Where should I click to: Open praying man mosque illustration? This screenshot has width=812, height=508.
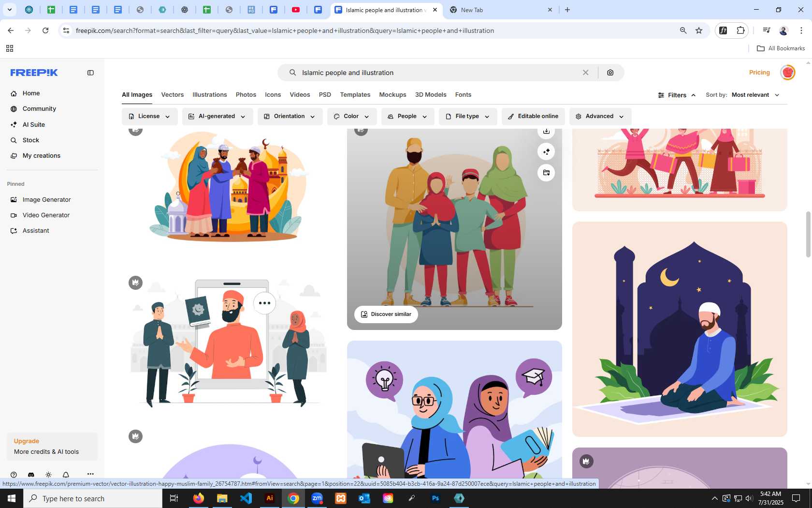click(680, 329)
